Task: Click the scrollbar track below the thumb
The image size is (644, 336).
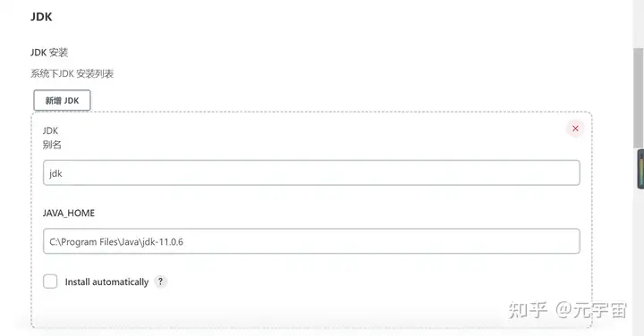Action: [x=638, y=263]
